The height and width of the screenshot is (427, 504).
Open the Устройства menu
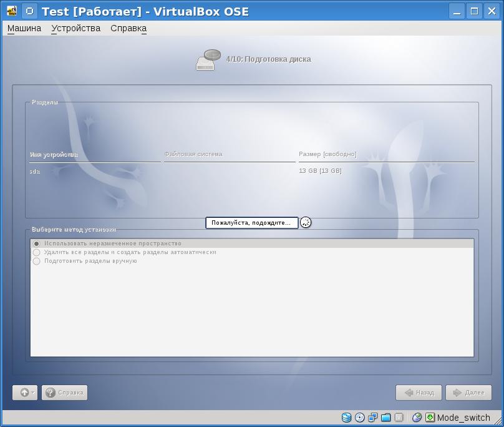click(x=75, y=28)
